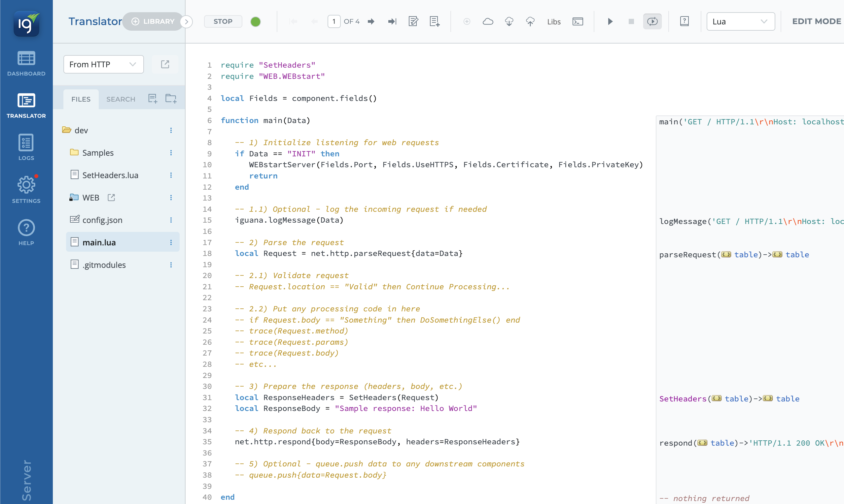Click the green running status indicator
The image size is (844, 504).
[255, 21]
